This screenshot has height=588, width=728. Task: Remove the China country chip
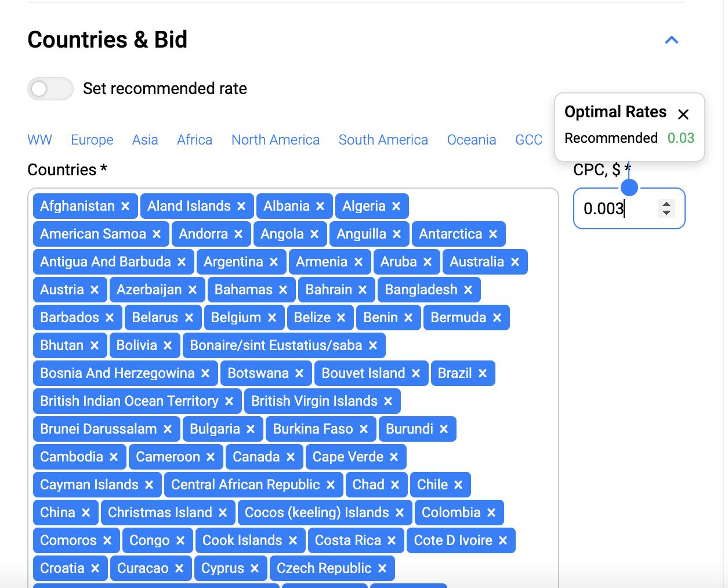(x=86, y=513)
